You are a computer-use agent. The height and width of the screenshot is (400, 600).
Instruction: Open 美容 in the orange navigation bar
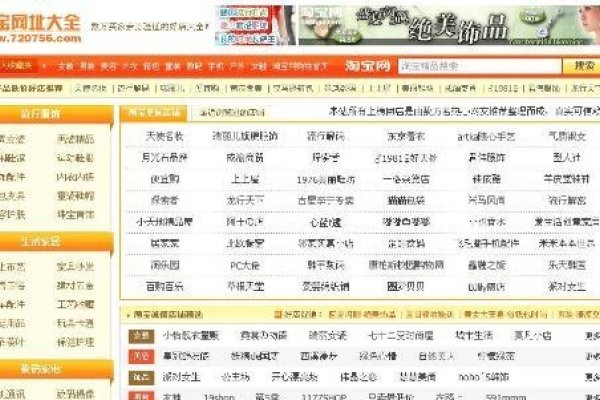[x=108, y=66]
